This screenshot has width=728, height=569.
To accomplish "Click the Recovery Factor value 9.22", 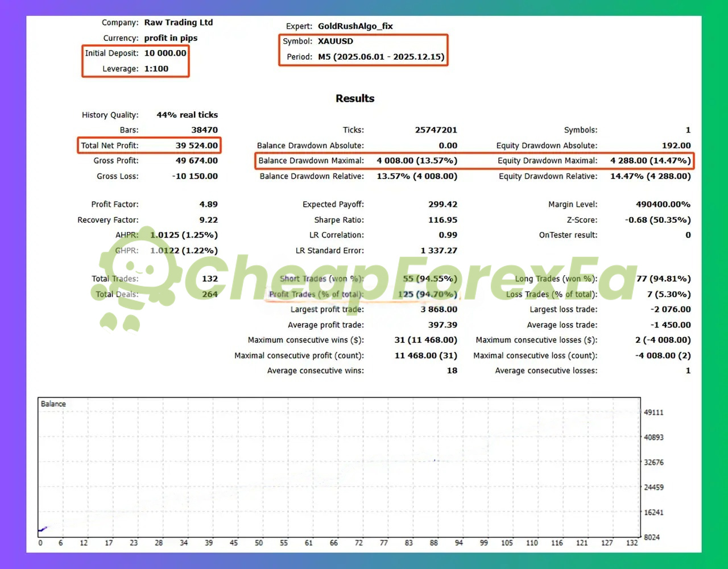I will pyautogui.click(x=209, y=220).
